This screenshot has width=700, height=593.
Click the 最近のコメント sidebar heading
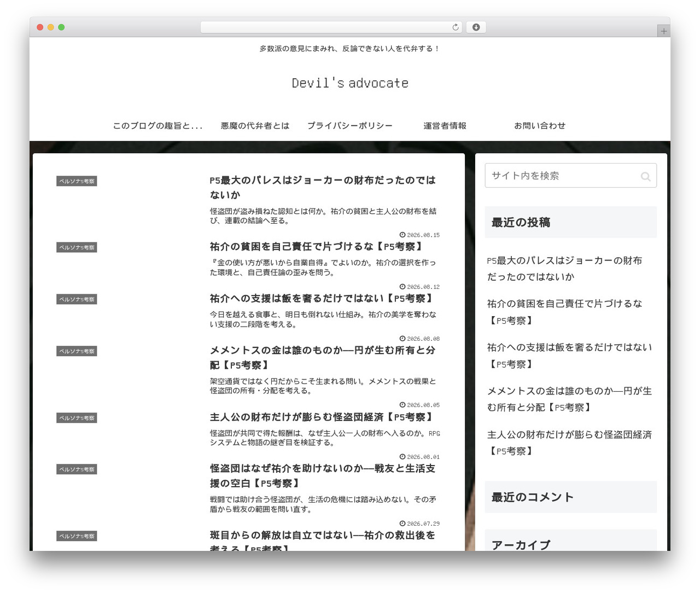tap(570, 497)
